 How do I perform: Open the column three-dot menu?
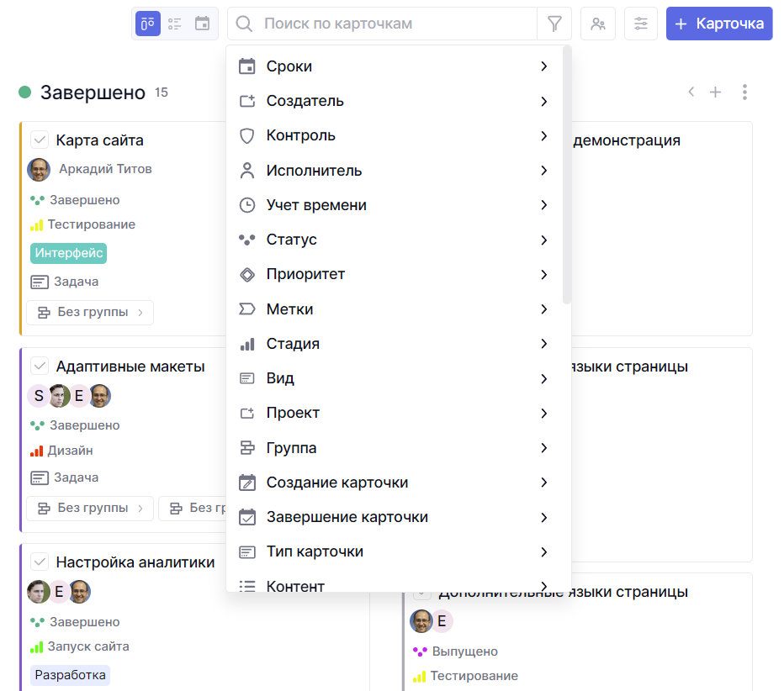tap(744, 92)
